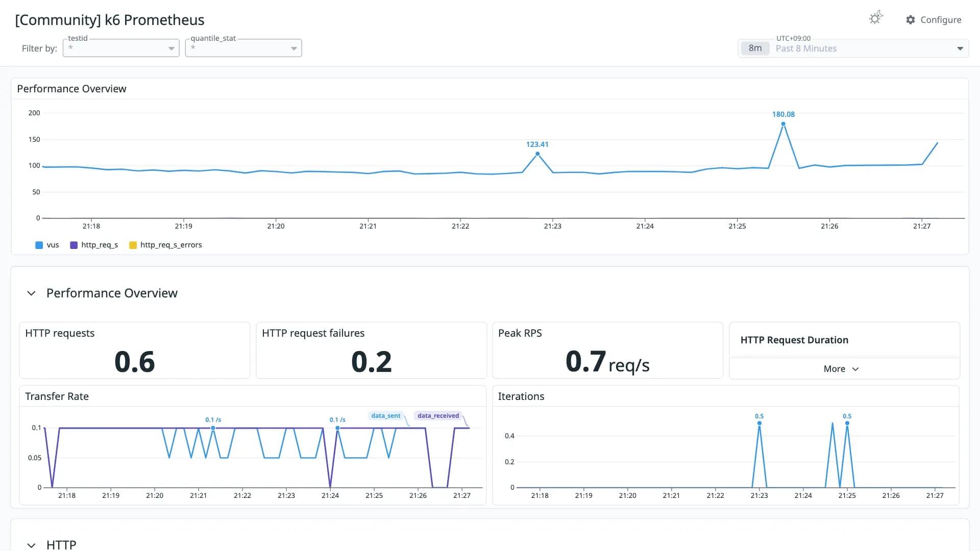This screenshot has width=980, height=551.
Task: Select the 0.5 point near 21:23 in Iterations
Action: (759, 423)
